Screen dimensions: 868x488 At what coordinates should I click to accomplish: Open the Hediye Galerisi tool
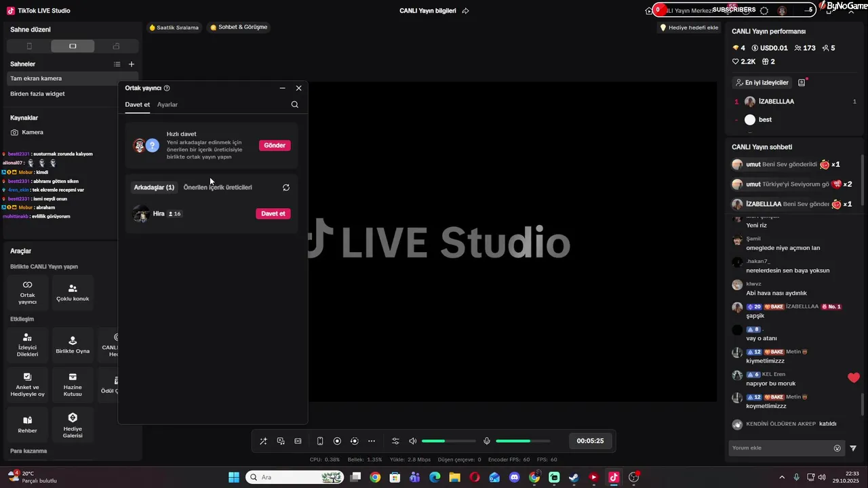[73, 424]
